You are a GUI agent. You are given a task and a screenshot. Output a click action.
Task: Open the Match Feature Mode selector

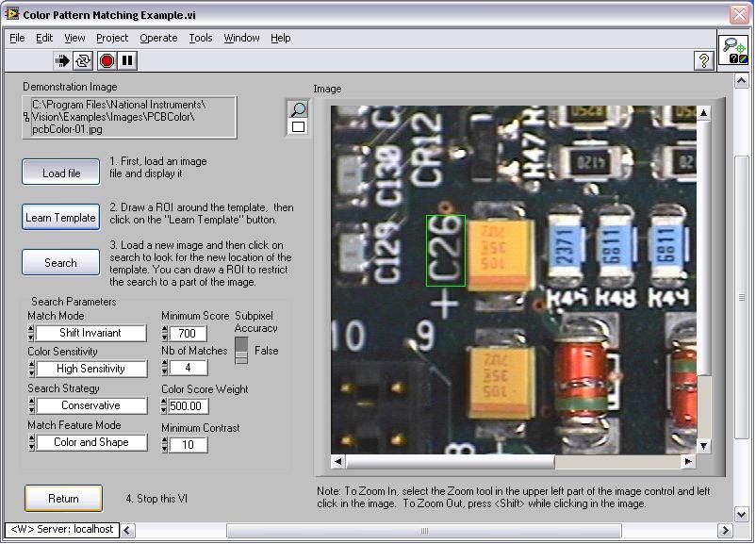point(90,442)
